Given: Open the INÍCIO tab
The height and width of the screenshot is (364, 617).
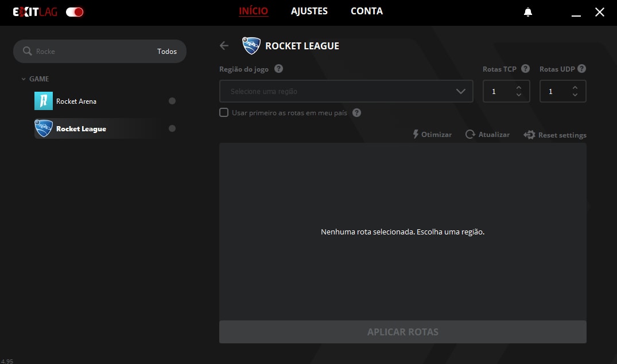Looking at the screenshot, I should click(254, 11).
